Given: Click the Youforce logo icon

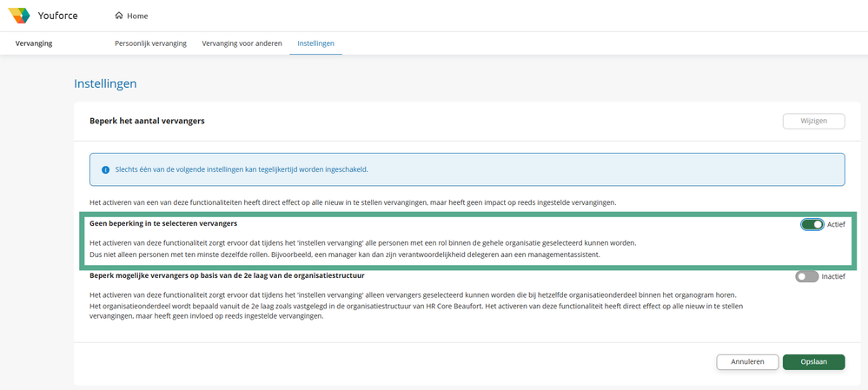Looking at the screenshot, I should click(x=19, y=16).
